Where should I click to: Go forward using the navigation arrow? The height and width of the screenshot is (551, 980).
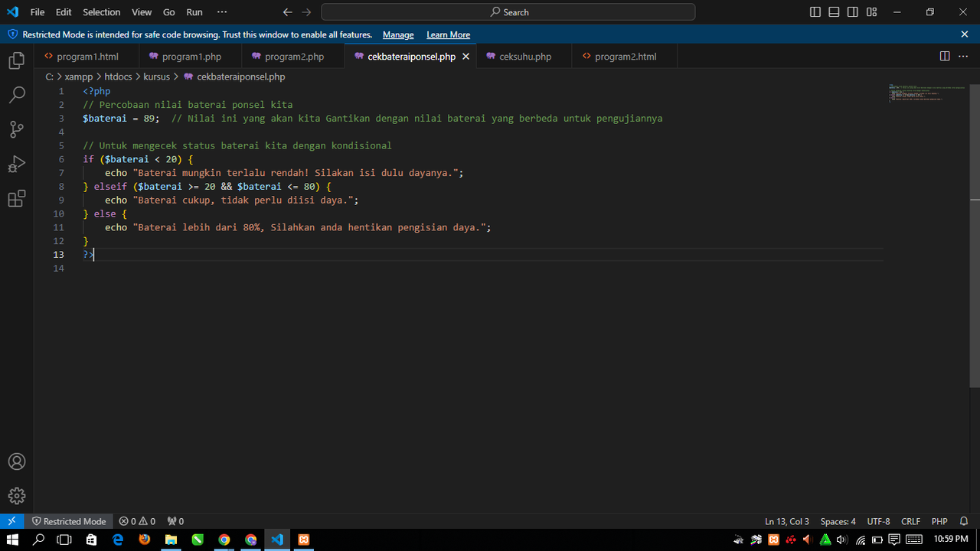(306, 12)
